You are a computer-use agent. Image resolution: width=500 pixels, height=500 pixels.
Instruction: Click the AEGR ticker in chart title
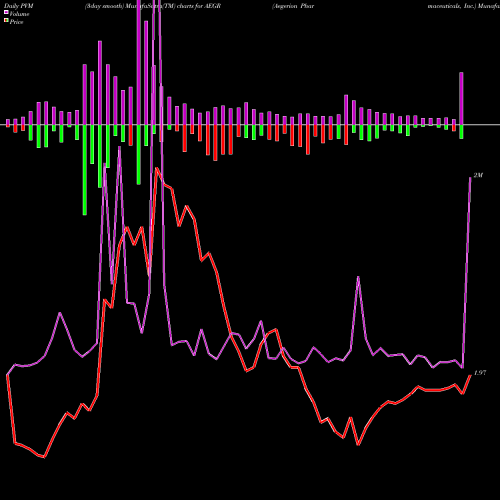(x=212, y=6)
